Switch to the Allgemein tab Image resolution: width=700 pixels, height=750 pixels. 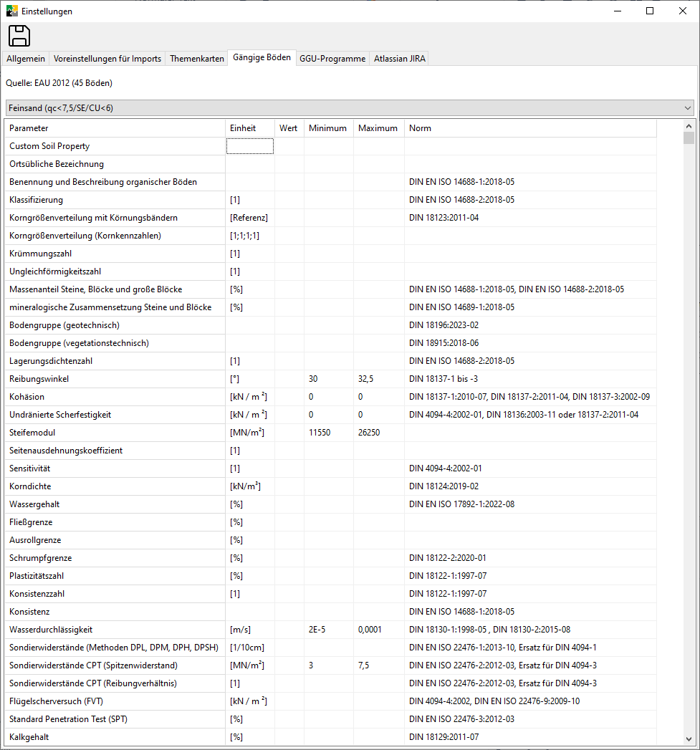[27, 59]
